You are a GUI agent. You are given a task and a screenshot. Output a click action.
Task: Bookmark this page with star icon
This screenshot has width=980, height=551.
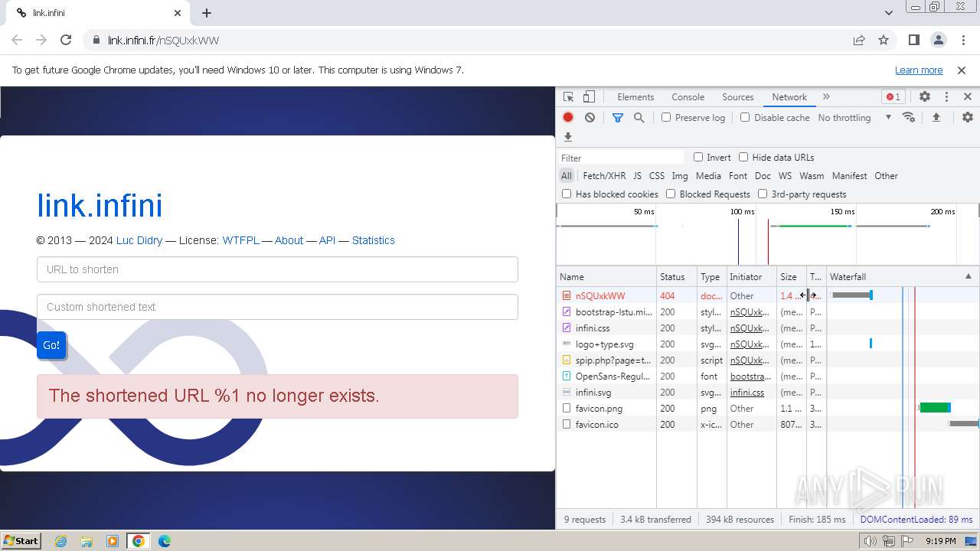[884, 40]
